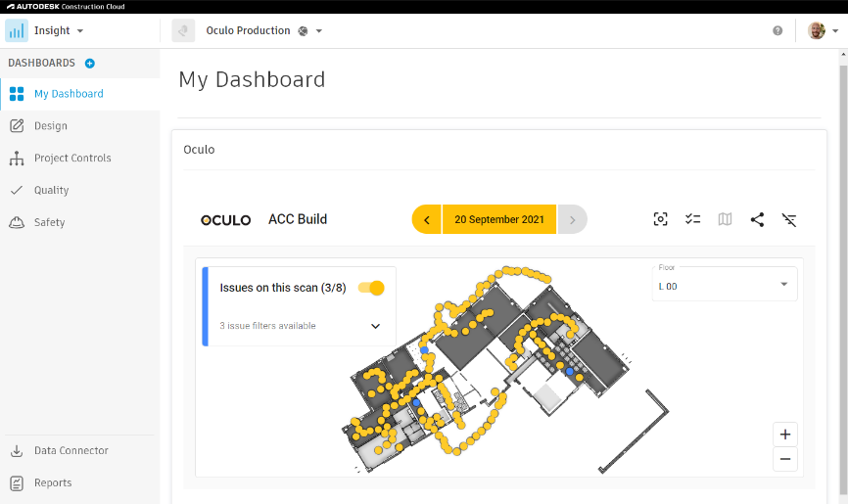Click the DASHBOARDS section label
Viewport: 848px width, 504px height.
pos(42,64)
